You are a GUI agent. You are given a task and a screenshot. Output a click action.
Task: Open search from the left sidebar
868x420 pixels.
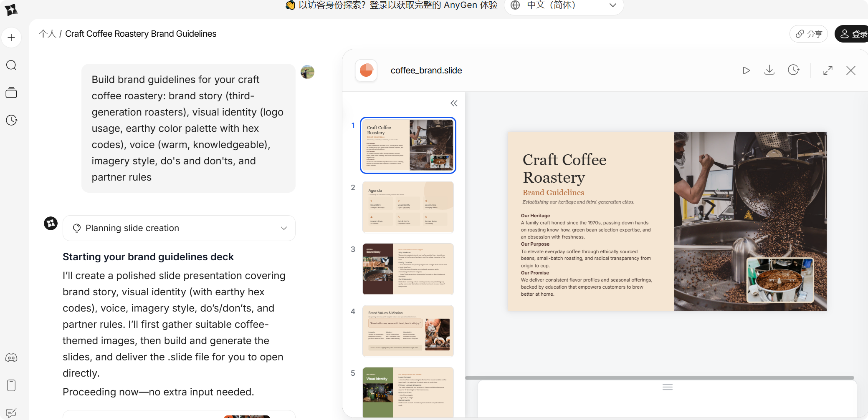tap(11, 65)
